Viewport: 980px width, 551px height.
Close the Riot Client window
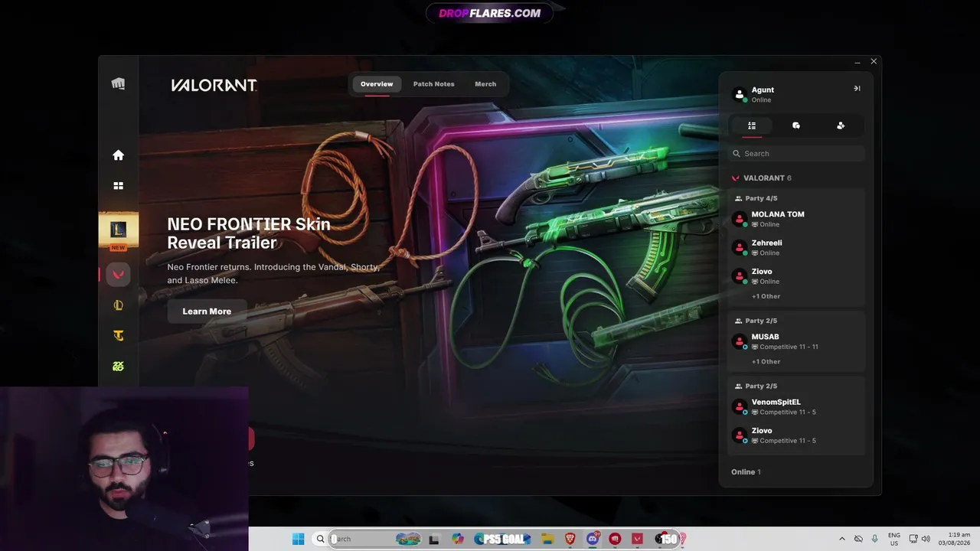[x=874, y=61]
